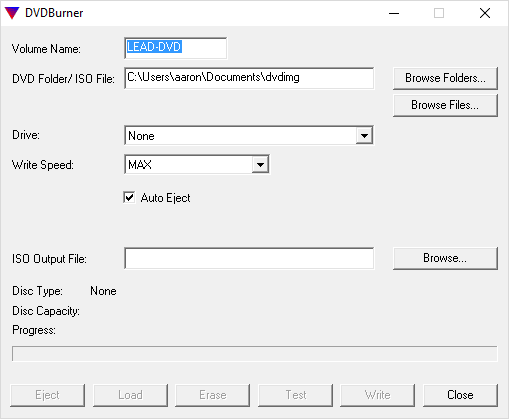Click the Erase button
The height and width of the screenshot is (419, 509).
point(213,395)
